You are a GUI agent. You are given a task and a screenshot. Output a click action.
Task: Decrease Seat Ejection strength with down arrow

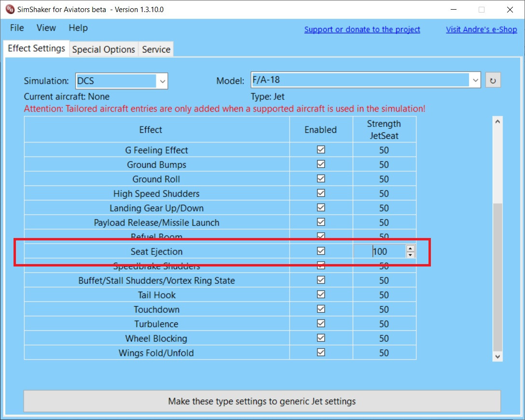410,254
